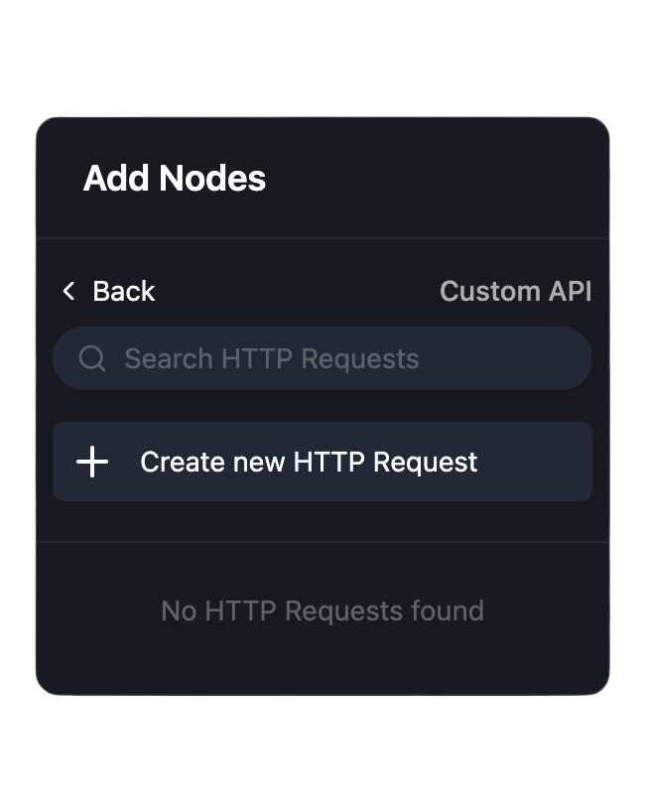
Task: Click the Custom API label
Action: pyautogui.click(x=515, y=291)
